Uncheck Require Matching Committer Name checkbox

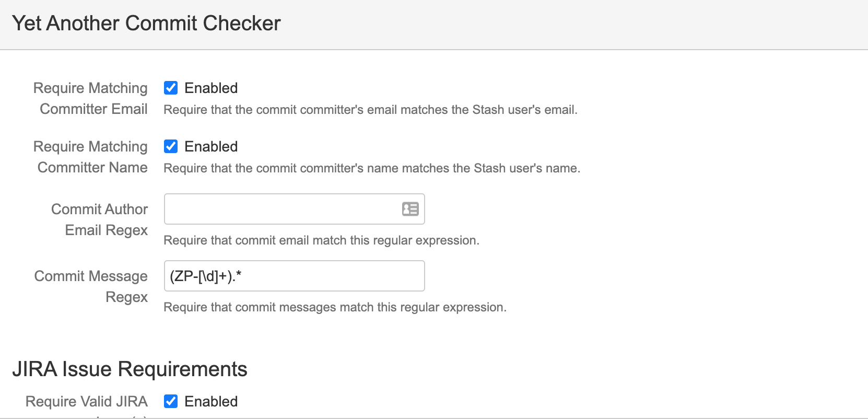point(171,146)
